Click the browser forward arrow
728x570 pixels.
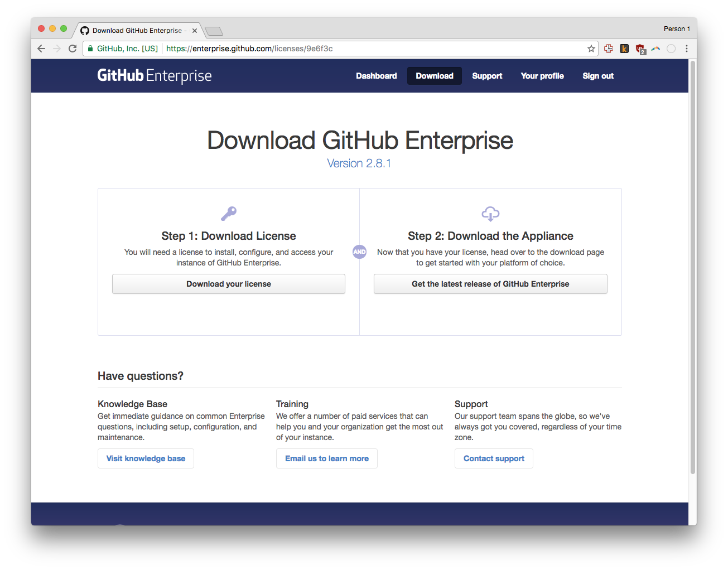pyautogui.click(x=57, y=49)
